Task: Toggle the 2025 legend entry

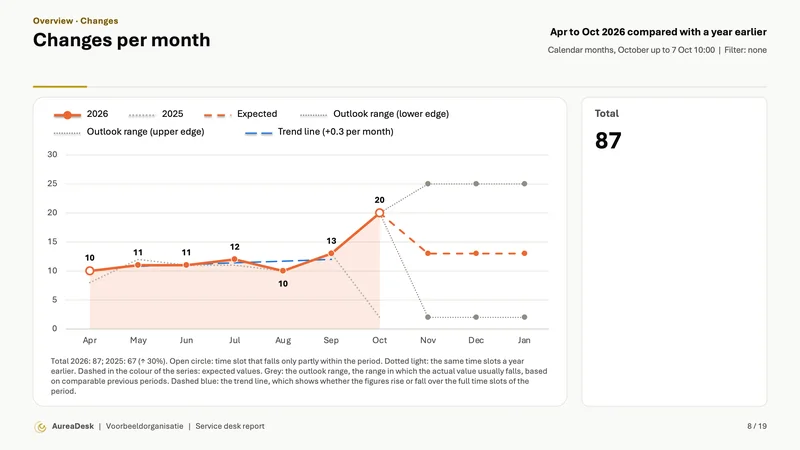Action: pyautogui.click(x=156, y=114)
